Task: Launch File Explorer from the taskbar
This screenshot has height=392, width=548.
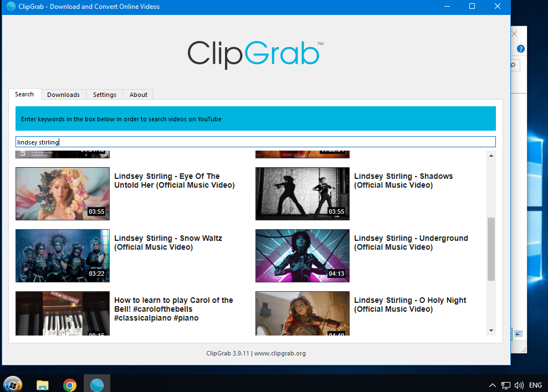Action: (x=42, y=385)
